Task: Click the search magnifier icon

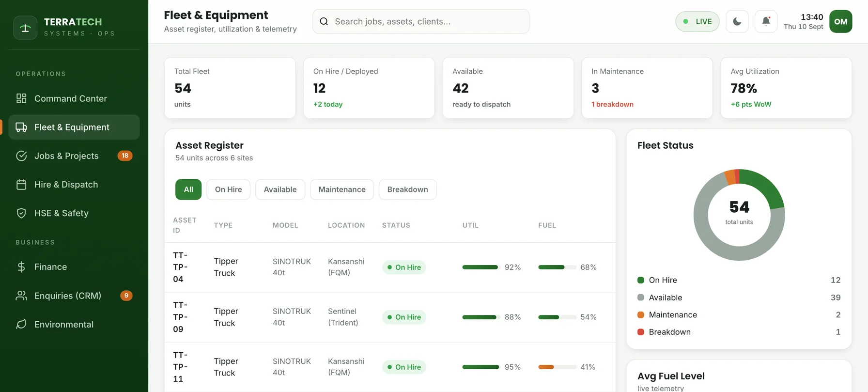Action: click(x=324, y=21)
